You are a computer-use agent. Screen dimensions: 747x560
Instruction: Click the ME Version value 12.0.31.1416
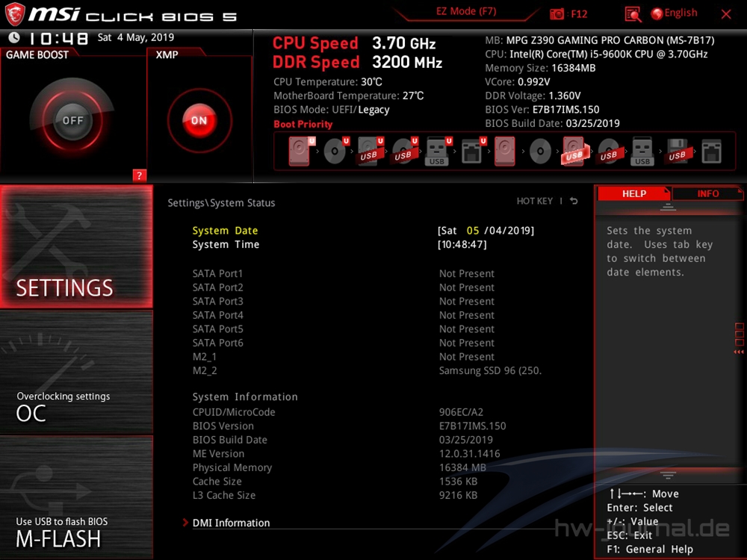click(469, 453)
